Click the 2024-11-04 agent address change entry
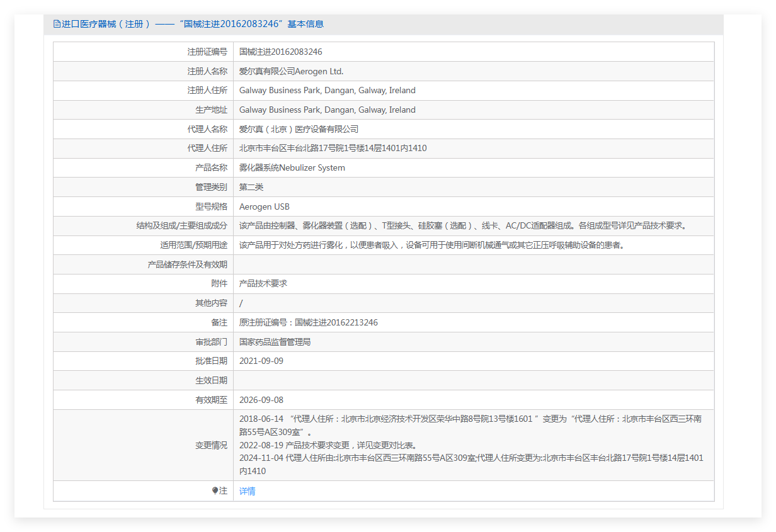Image resolution: width=776 pixels, height=532 pixels. coord(471,465)
